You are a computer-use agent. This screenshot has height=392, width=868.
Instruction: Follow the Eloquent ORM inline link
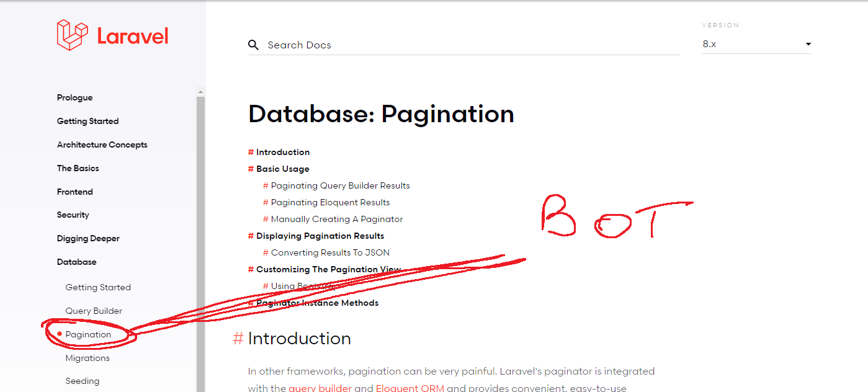coord(410,388)
